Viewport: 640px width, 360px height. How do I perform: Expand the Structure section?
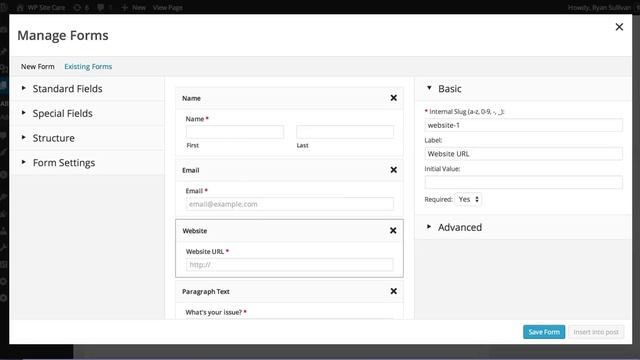[x=87, y=138]
